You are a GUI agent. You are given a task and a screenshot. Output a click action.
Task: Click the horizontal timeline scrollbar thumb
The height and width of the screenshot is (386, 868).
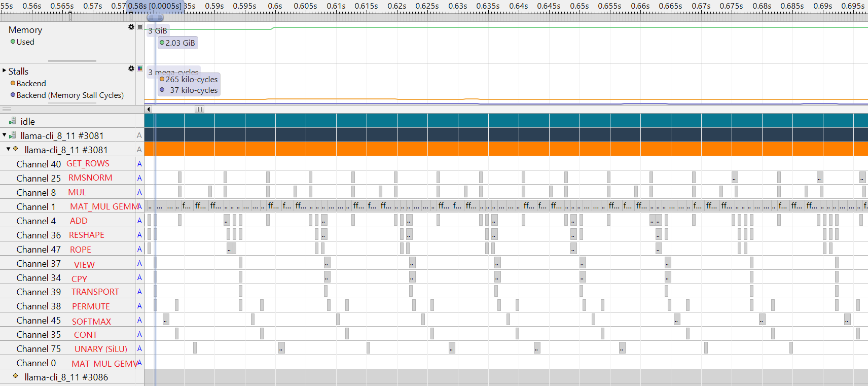click(x=199, y=109)
